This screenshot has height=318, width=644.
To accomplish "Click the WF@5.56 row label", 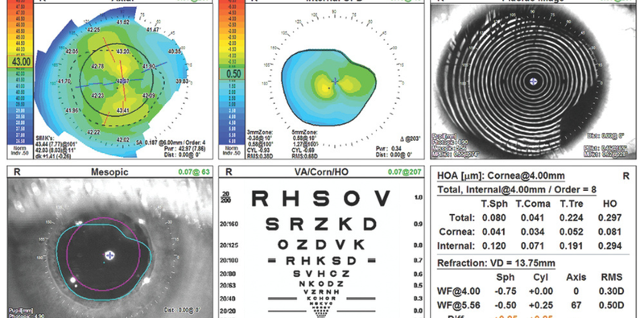I will coord(459,306).
